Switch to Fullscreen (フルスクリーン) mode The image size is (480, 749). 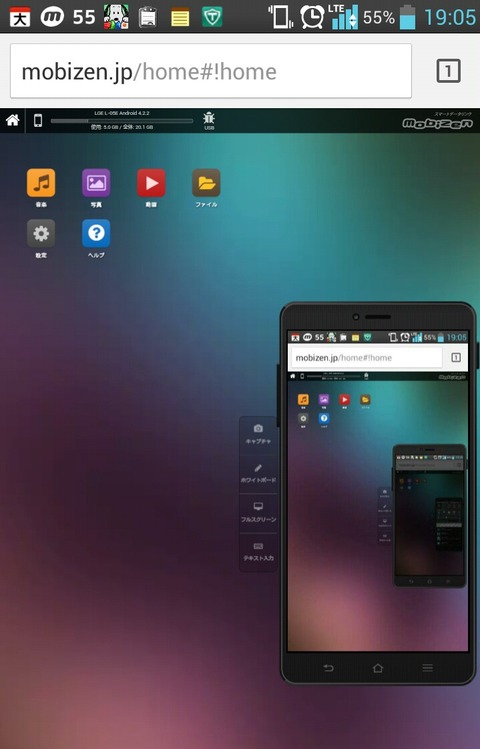(258, 512)
